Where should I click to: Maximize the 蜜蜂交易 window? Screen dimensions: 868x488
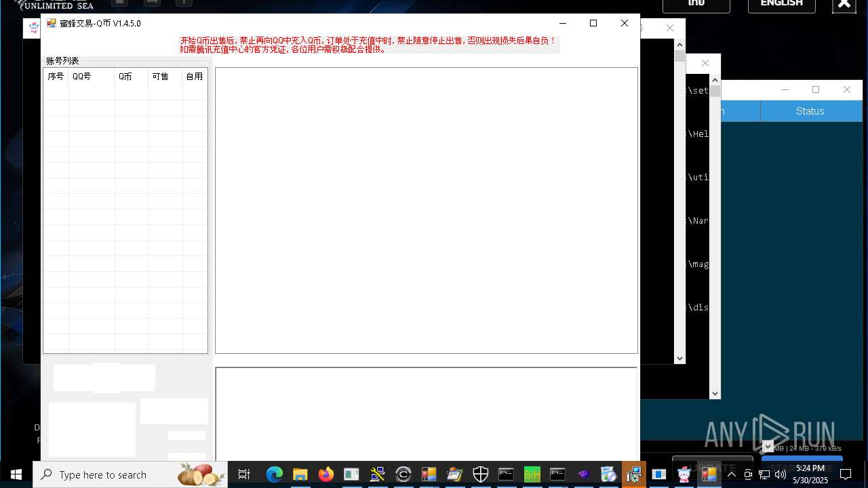(593, 23)
